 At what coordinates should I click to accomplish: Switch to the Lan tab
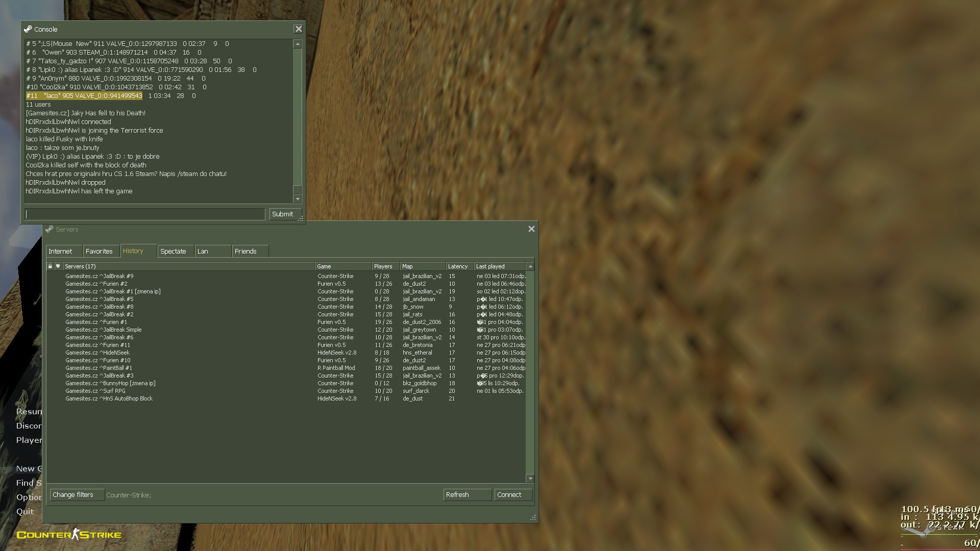(213, 252)
